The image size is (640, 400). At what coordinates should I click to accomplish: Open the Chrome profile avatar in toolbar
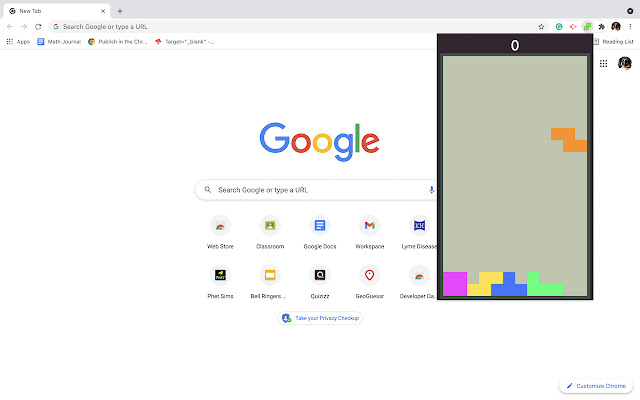(x=616, y=27)
